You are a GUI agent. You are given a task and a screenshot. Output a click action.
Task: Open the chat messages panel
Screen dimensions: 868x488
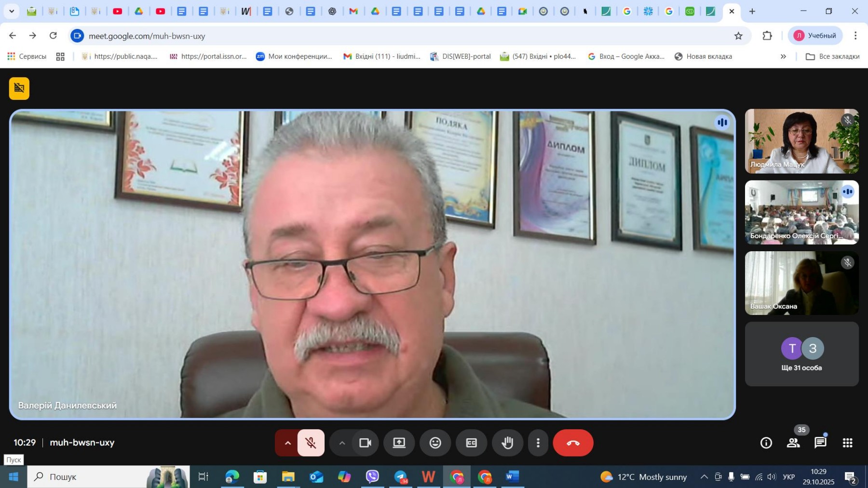coord(820,443)
